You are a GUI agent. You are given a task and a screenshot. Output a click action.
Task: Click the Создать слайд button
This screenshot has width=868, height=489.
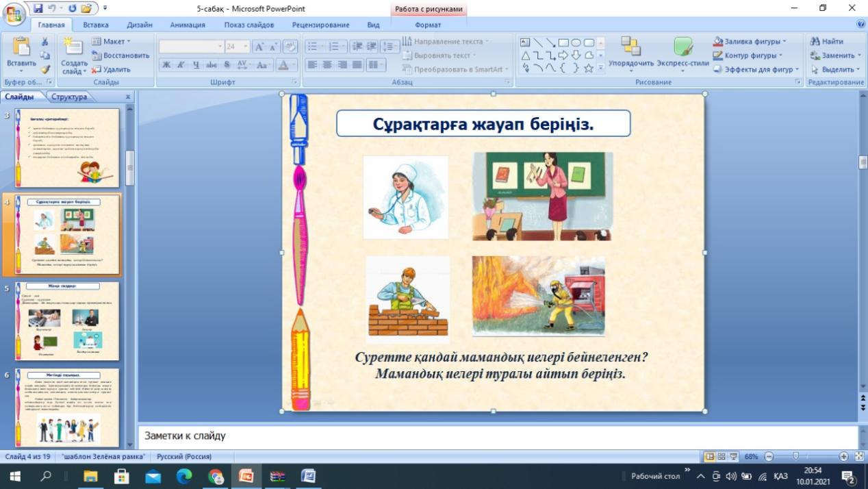point(74,55)
